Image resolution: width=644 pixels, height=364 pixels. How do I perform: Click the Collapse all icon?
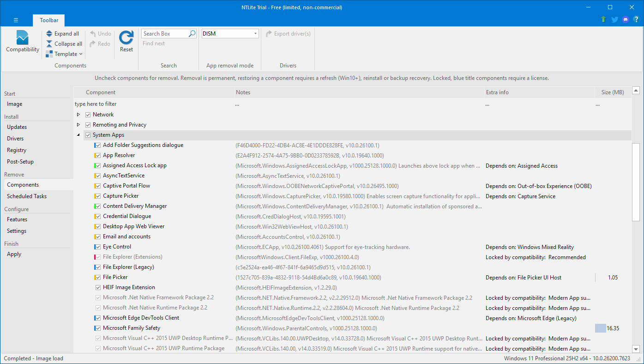49,44
